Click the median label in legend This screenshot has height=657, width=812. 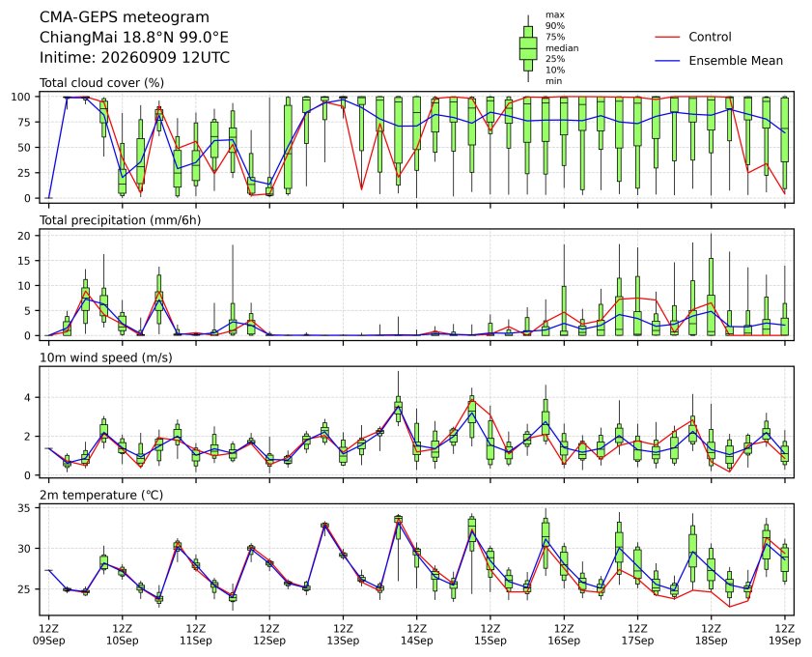561,48
